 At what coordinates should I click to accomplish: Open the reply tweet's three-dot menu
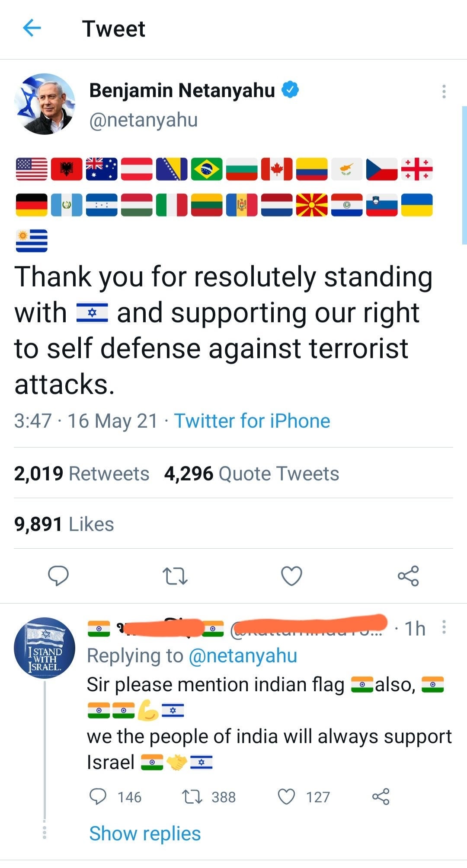[444, 627]
